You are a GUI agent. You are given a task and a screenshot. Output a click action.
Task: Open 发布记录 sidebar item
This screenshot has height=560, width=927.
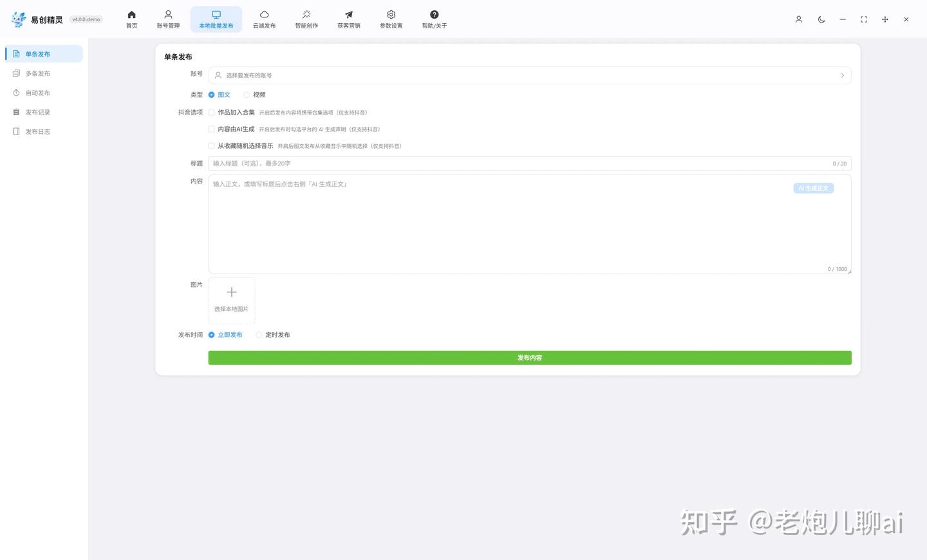[x=44, y=112]
